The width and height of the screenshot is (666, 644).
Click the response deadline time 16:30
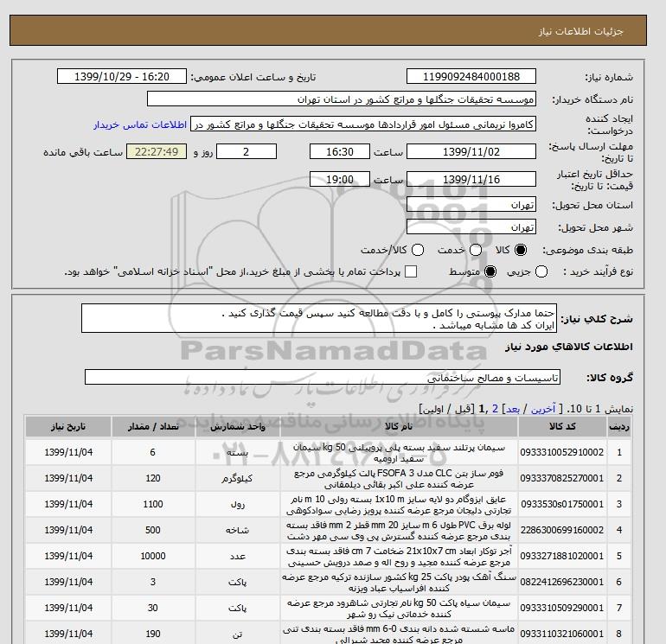pos(340,151)
